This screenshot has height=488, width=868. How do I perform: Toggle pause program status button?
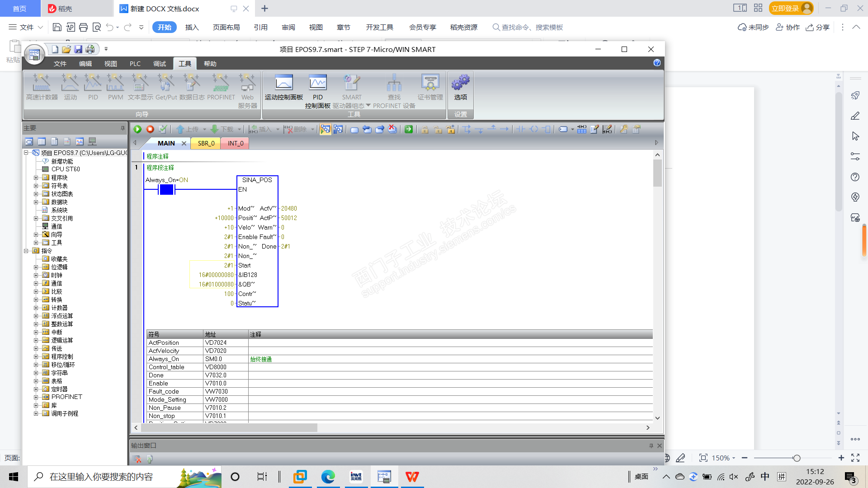[338, 130]
